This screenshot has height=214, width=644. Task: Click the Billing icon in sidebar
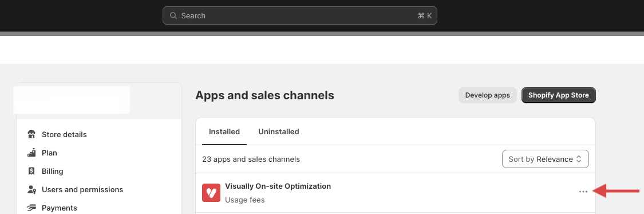31,171
